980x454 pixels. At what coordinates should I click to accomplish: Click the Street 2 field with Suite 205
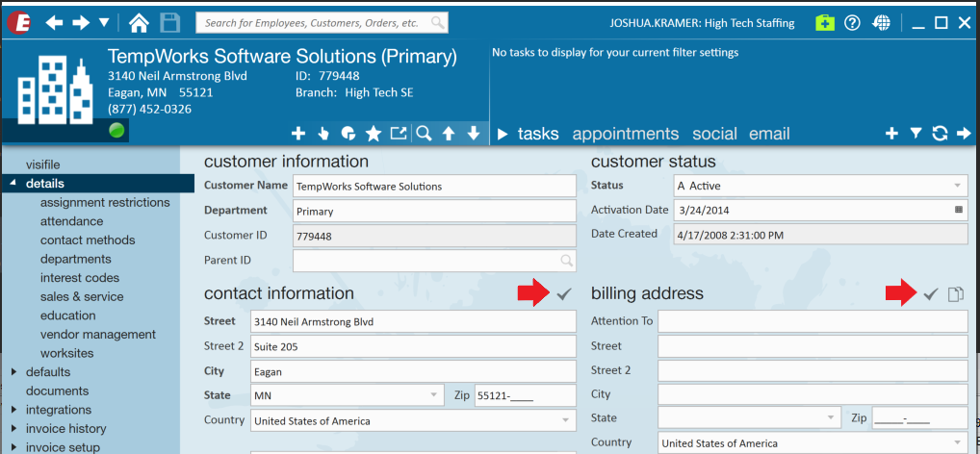413,346
